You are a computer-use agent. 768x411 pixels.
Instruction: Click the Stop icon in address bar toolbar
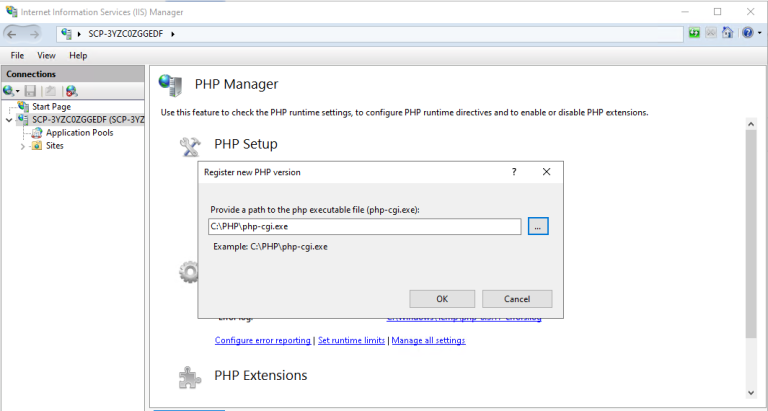tap(711, 33)
